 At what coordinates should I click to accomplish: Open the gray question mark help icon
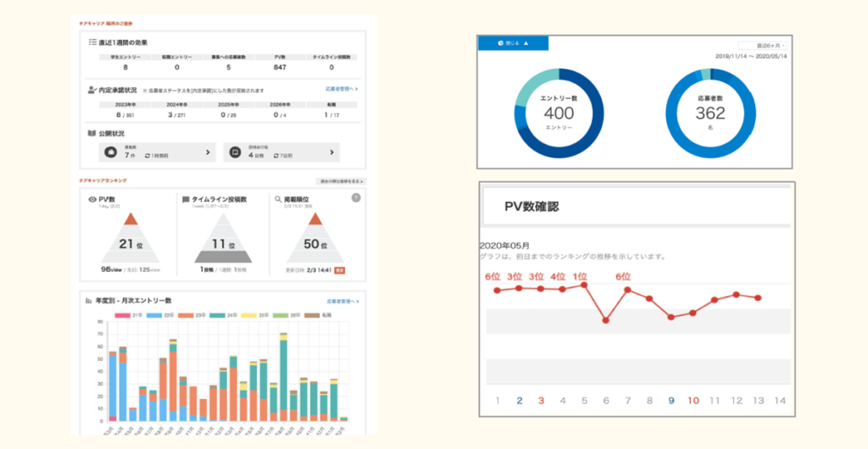pos(355,198)
